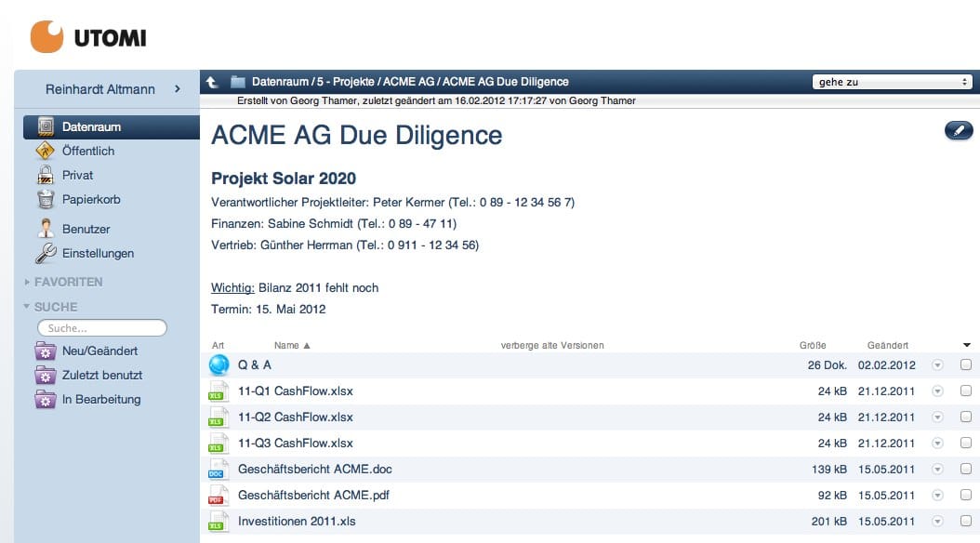Open the Papierkorb trash icon

point(46,199)
